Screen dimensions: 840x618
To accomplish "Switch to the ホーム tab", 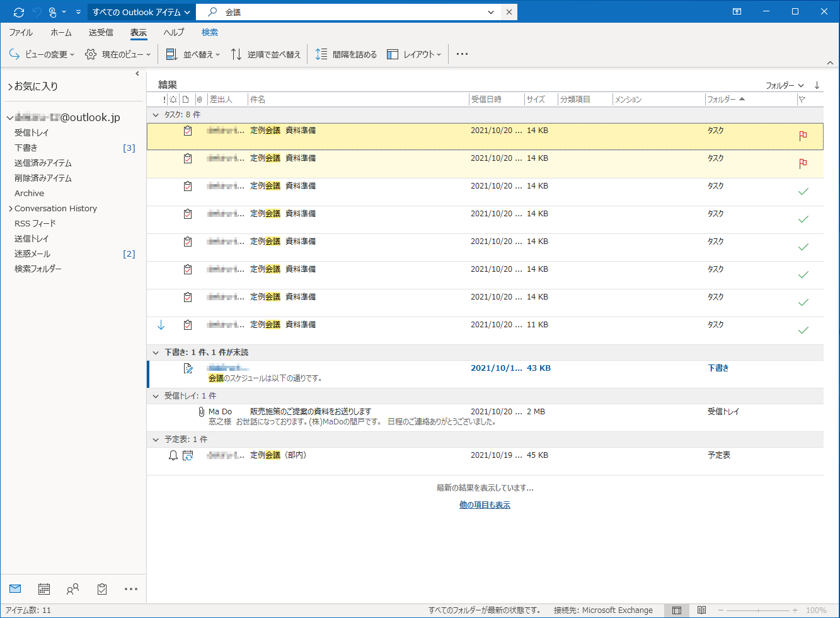I will [61, 32].
